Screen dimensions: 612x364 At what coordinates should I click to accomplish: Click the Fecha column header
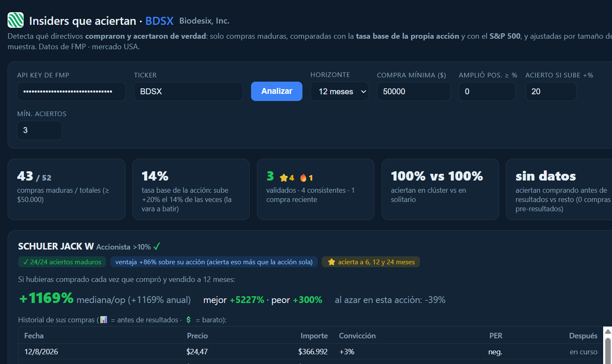click(x=34, y=336)
